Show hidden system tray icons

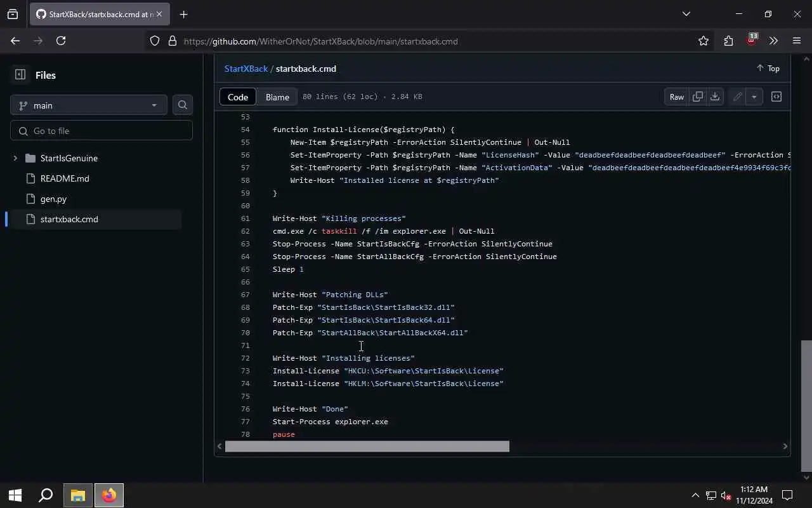(695, 495)
